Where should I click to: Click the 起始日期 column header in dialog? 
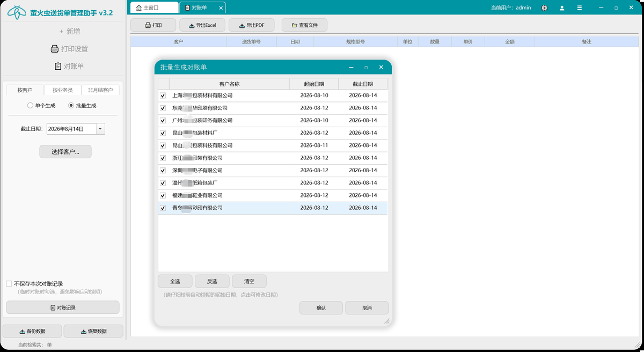pos(314,84)
